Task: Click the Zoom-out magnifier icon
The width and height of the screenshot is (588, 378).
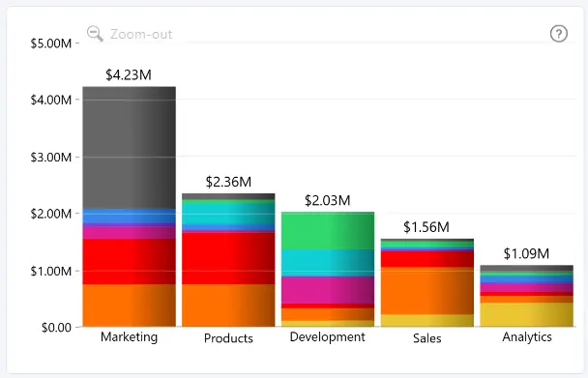Action: (95, 34)
